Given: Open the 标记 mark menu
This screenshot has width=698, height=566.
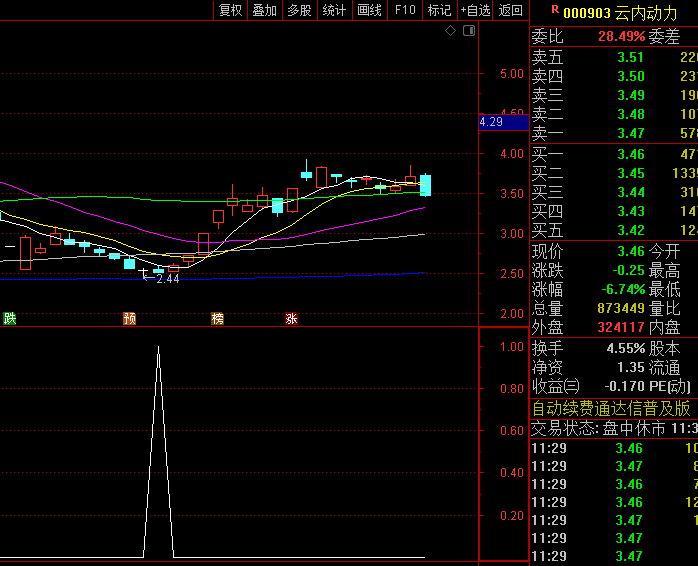Looking at the screenshot, I should tap(439, 10).
